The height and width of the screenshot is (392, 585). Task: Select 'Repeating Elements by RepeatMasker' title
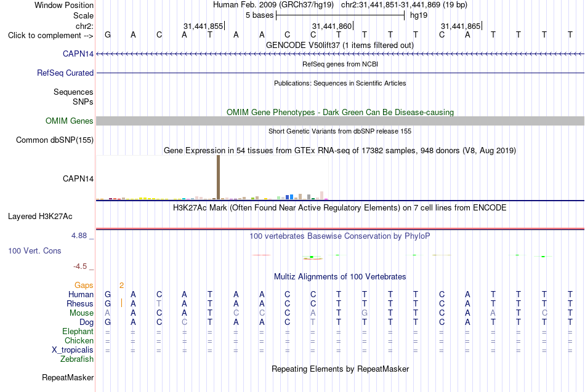pos(340,369)
